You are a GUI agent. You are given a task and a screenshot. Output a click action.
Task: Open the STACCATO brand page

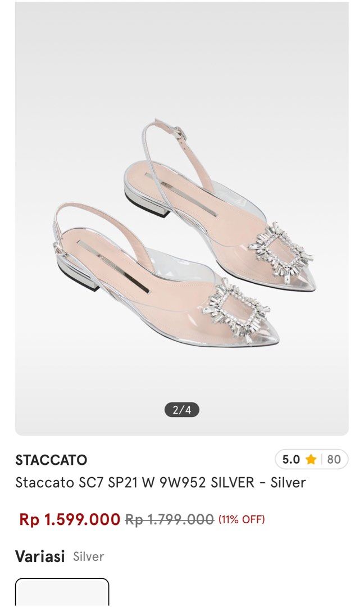click(49, 459)
